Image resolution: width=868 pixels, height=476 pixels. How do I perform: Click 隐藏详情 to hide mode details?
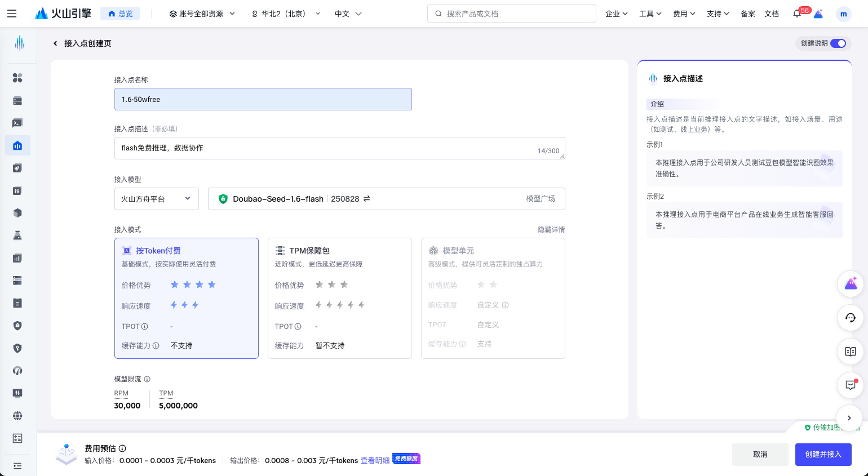click(551, 230)
